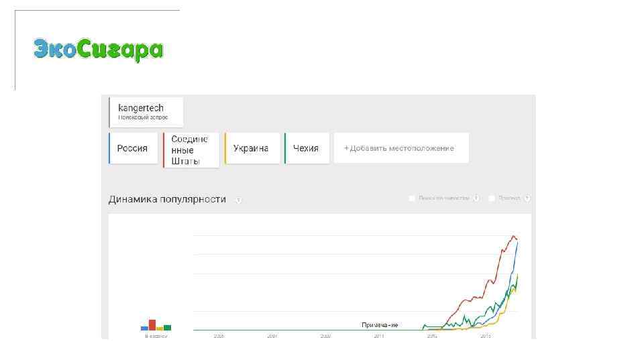Click the help icon next to news headlines checkbox
This screenshot has width=644, height=362.
pyautogui.click(x=476, y=198)
